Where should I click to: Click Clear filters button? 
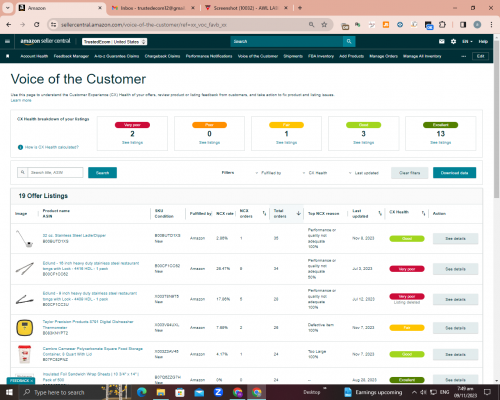(410, 173)
